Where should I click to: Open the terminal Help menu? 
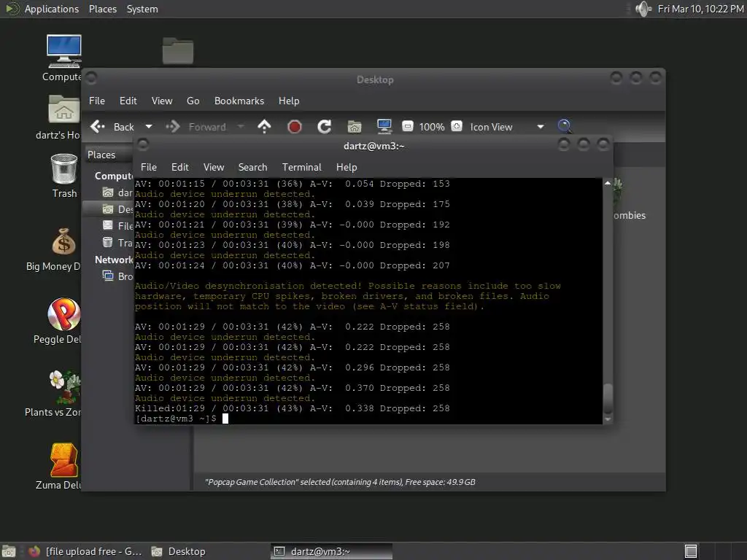click(x=347, y=167)
